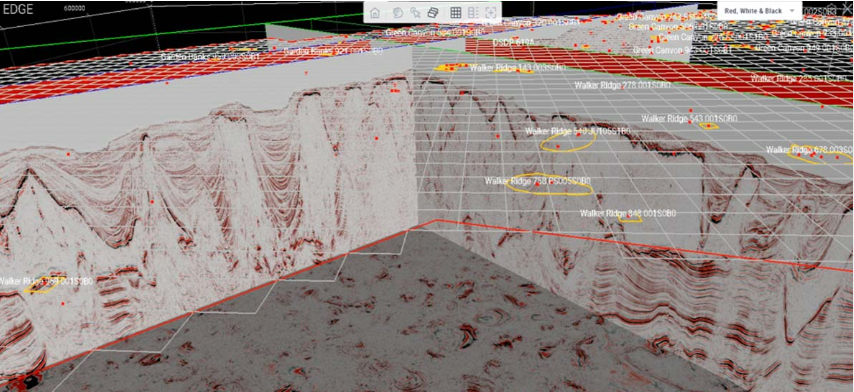Click the Walker Ridge 678 well label
The image size is (854, 392).
[809, 150]
